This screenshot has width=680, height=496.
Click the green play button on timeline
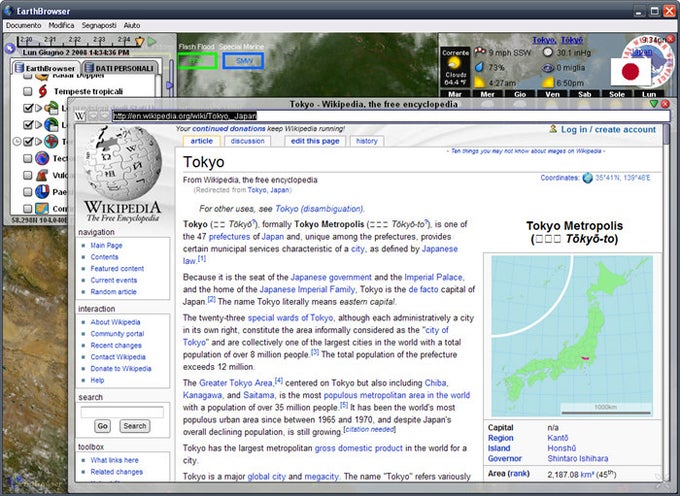151,41
